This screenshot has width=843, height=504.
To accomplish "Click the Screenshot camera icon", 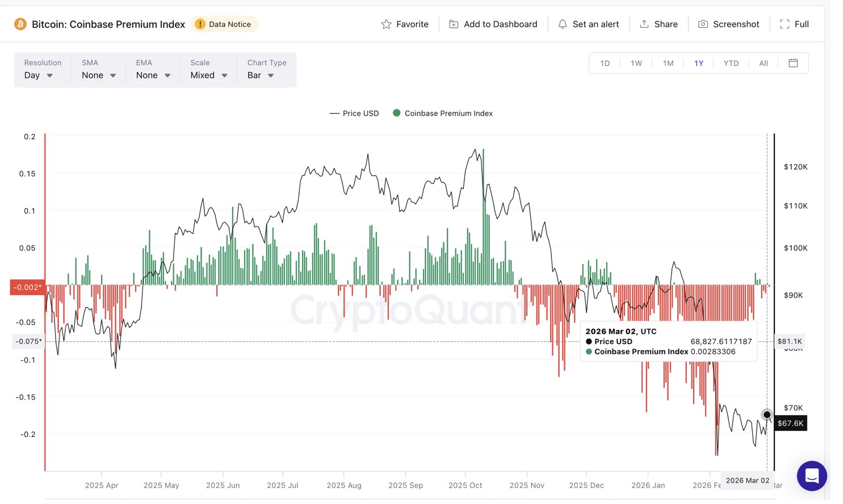I will point(703,24).
